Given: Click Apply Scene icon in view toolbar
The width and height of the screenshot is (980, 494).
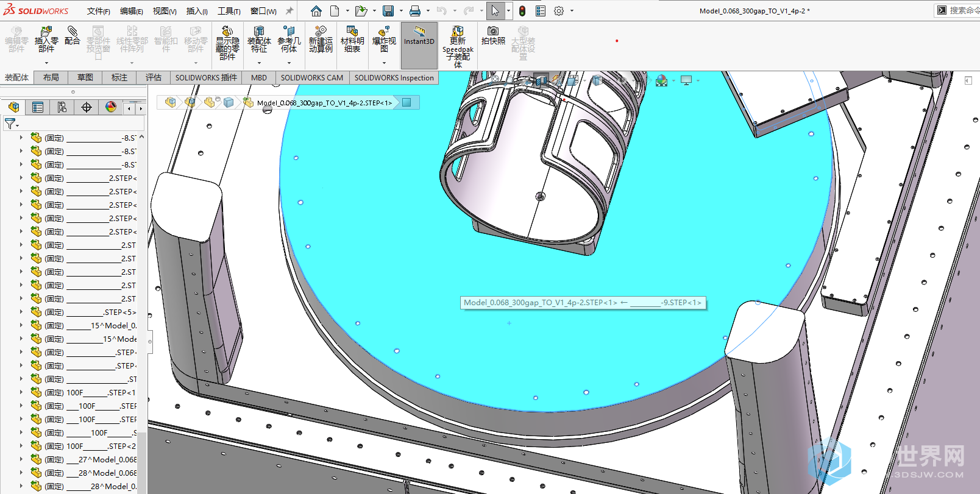Looking at the screenshot, I should pyautogui.click(x=662, y=80).
